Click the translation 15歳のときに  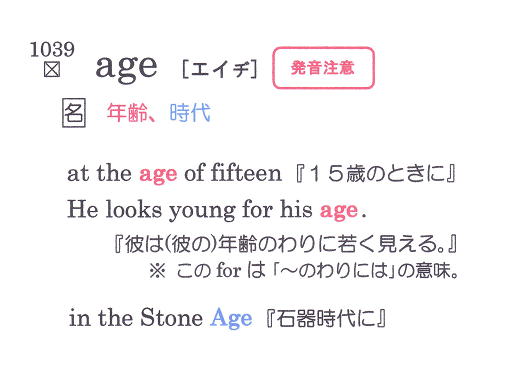(x=376, y=174)
